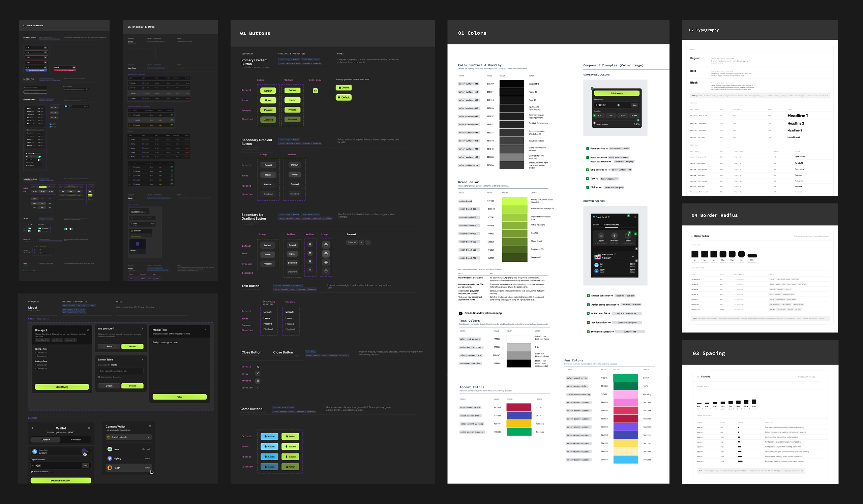
Task: Collapse the Poker Balance chevron
Action: 633,256
